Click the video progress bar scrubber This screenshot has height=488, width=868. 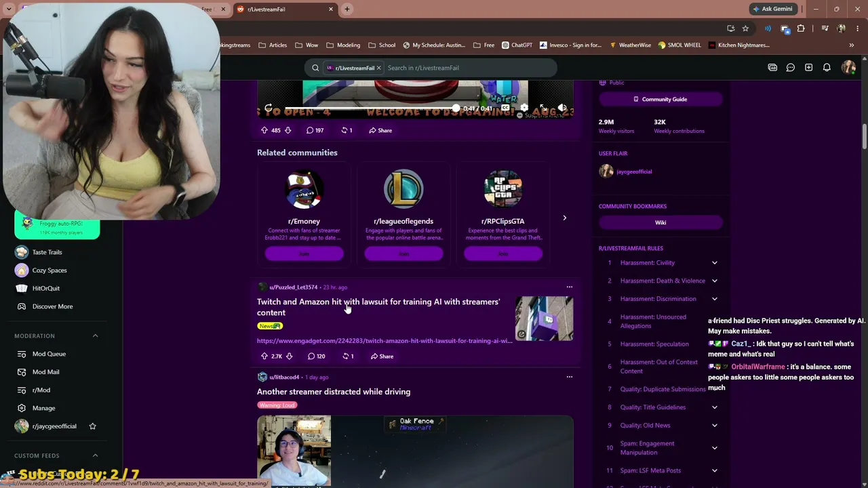(456, 108)
